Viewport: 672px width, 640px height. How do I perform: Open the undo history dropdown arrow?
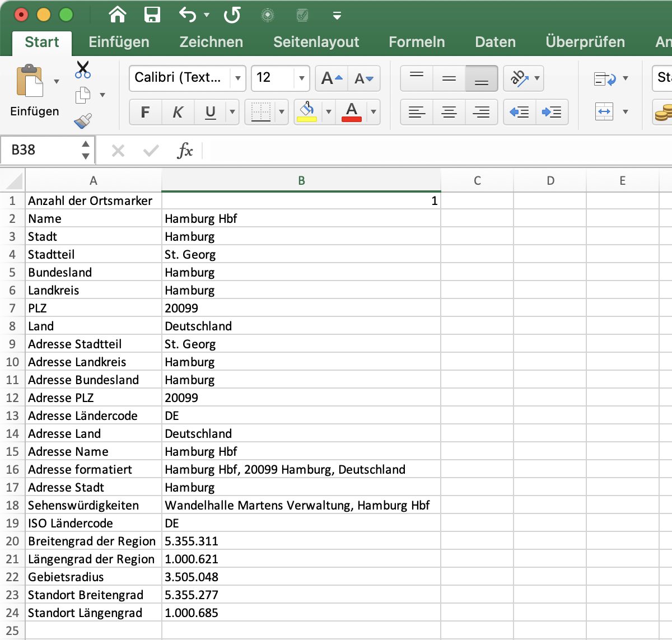pyautogui.click(x=207, y=15)
